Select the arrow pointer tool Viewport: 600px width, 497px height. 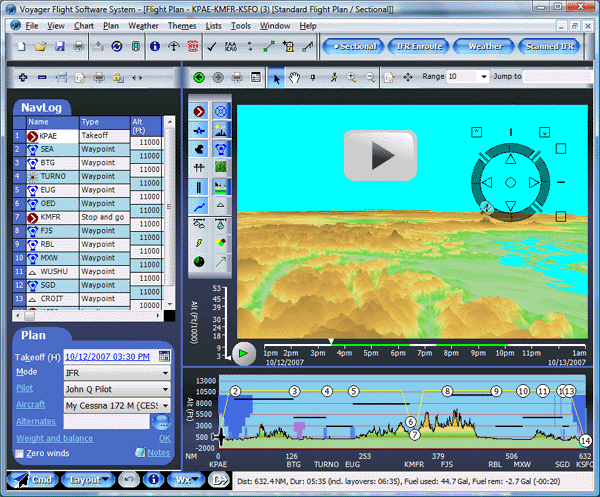pos(276,78)
